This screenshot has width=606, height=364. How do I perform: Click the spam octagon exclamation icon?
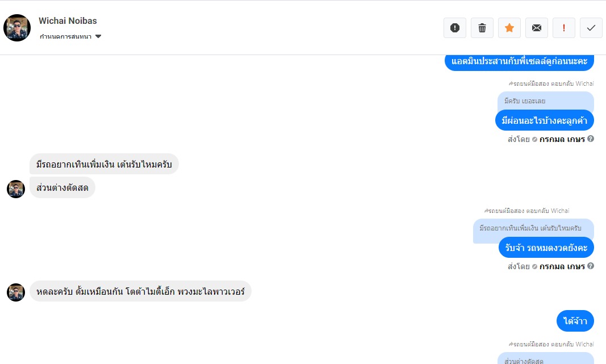pyautogui.click(x=454, y=28)
